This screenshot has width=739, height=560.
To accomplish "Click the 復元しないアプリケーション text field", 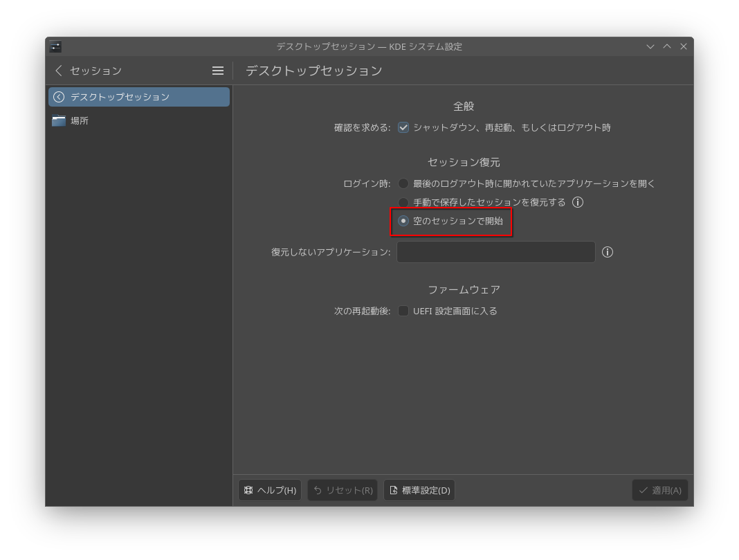I will [495, 252].
